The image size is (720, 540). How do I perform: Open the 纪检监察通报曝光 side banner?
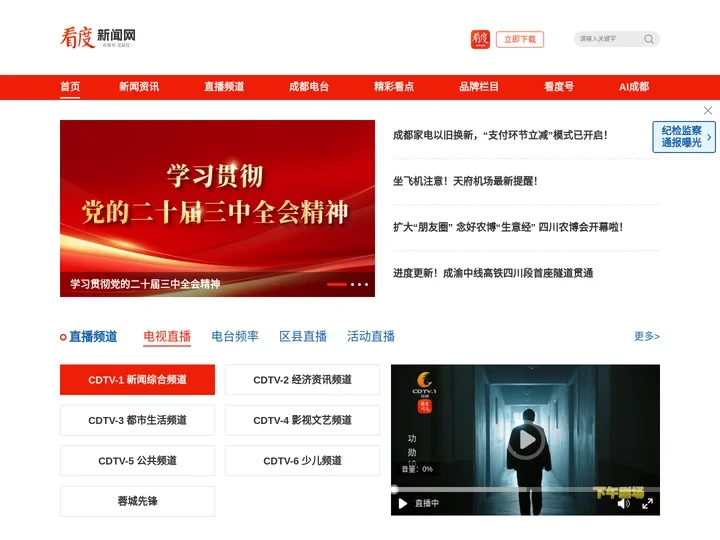[x=684, y=136]
